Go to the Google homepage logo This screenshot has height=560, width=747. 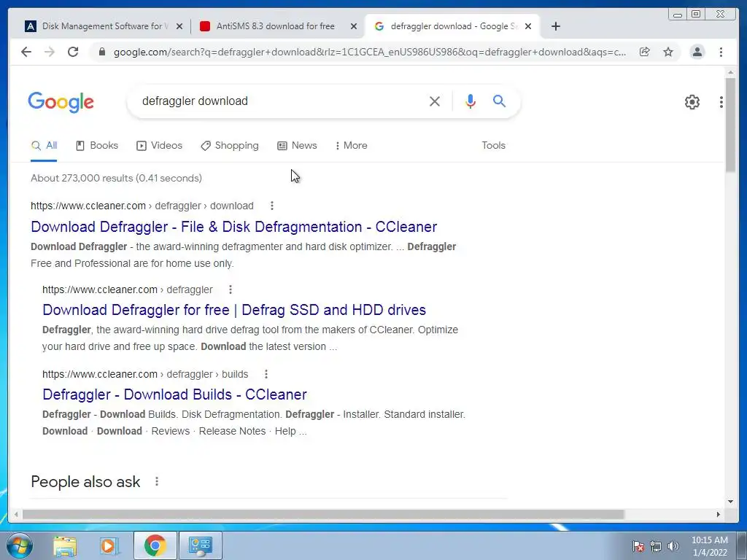pos(61,102)
